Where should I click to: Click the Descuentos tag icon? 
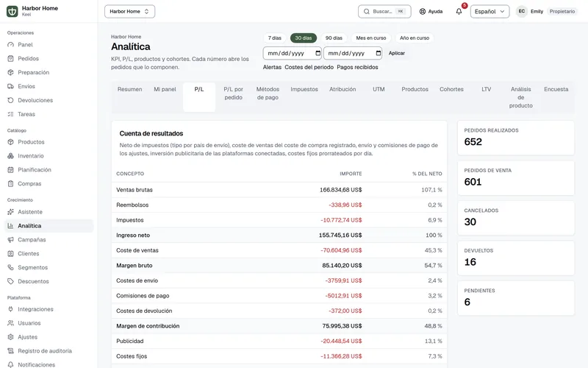tap(10, 281)
